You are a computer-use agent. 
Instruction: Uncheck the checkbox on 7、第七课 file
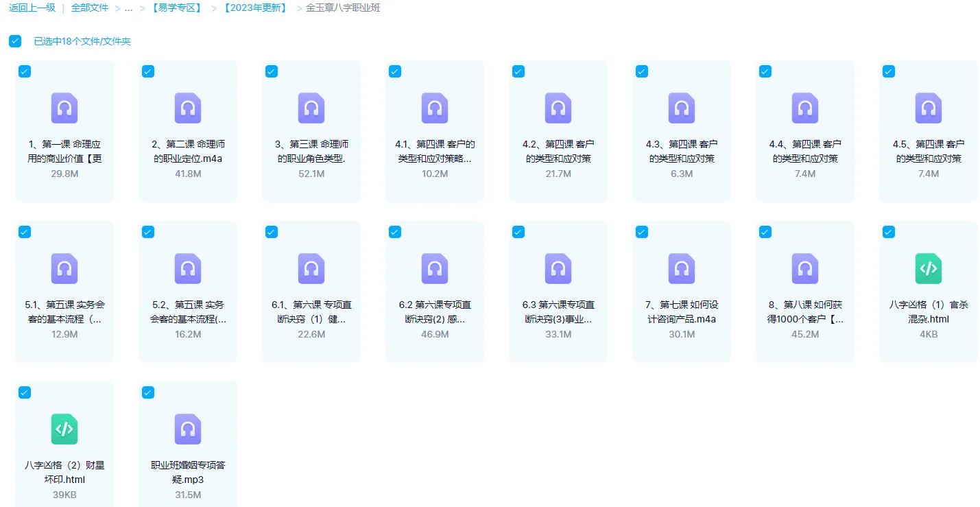click(x=642, y=232)
